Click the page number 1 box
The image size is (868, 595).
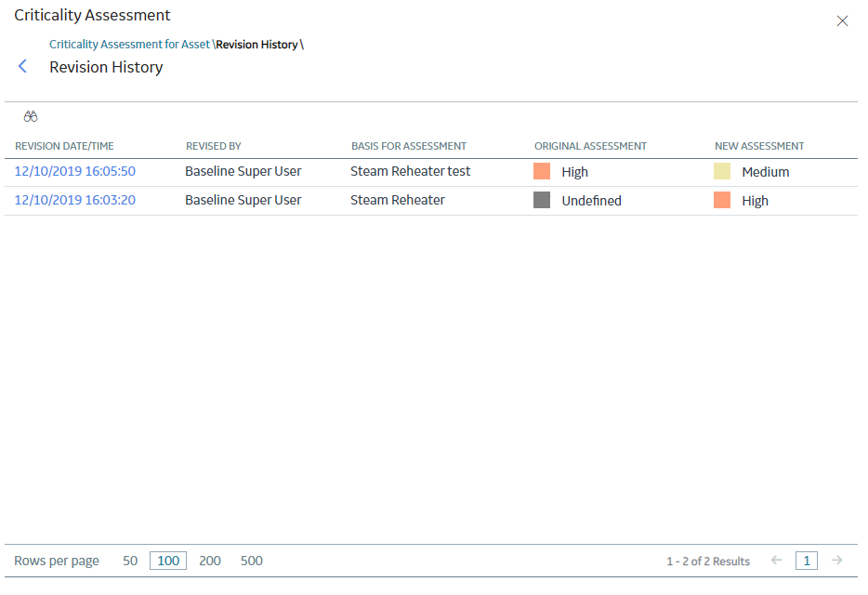(807, 561)
